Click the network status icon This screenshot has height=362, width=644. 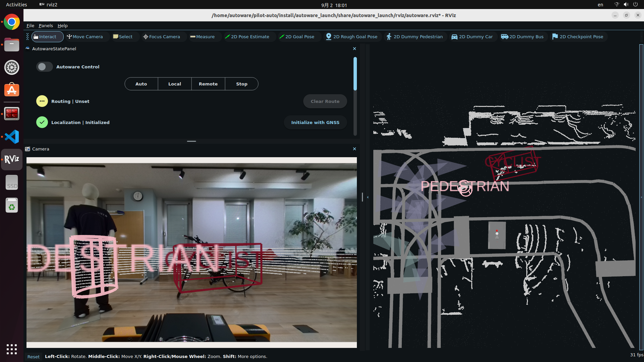616,5
